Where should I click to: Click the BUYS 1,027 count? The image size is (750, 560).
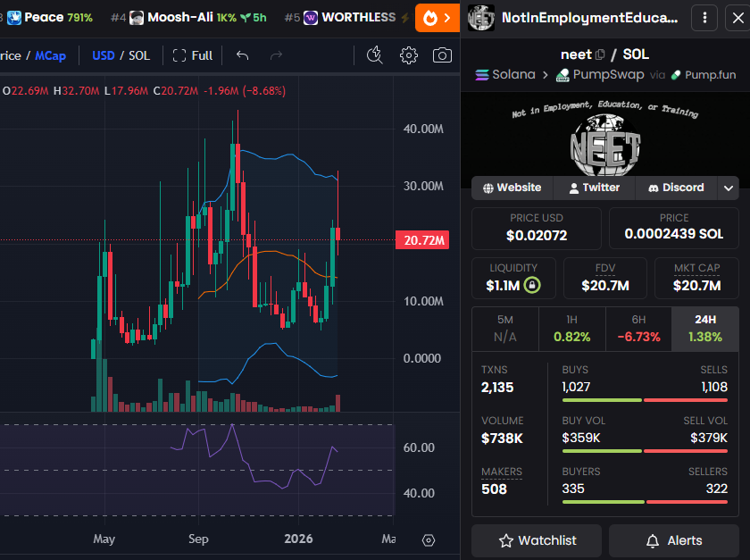point(576,387)
